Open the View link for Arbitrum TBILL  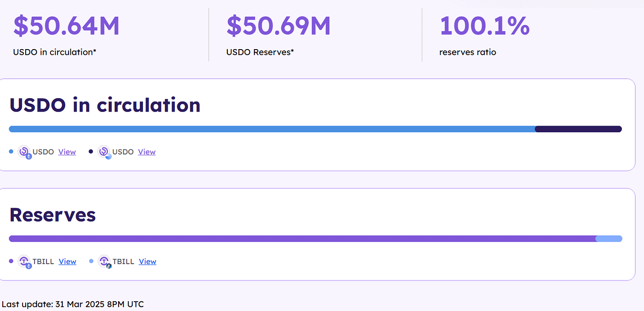(148, 261)
